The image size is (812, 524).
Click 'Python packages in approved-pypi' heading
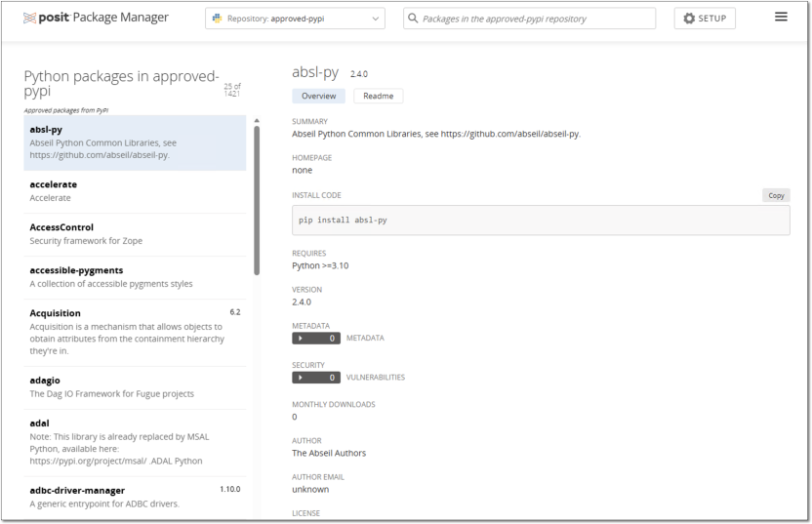[122, 83]
